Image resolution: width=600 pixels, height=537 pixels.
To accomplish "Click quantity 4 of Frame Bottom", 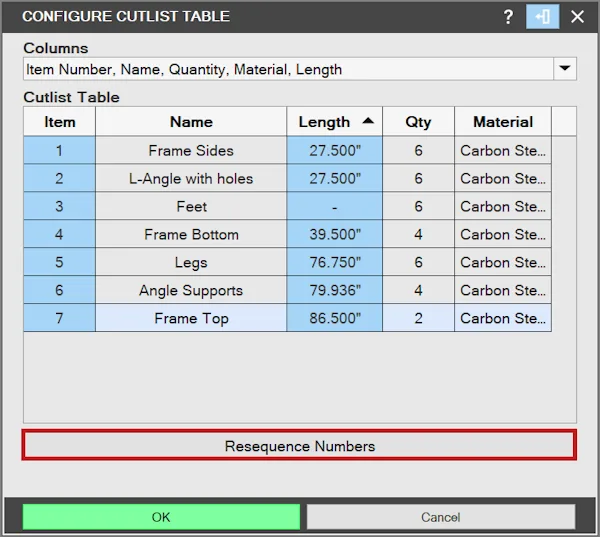I will [x=418, y=234].
